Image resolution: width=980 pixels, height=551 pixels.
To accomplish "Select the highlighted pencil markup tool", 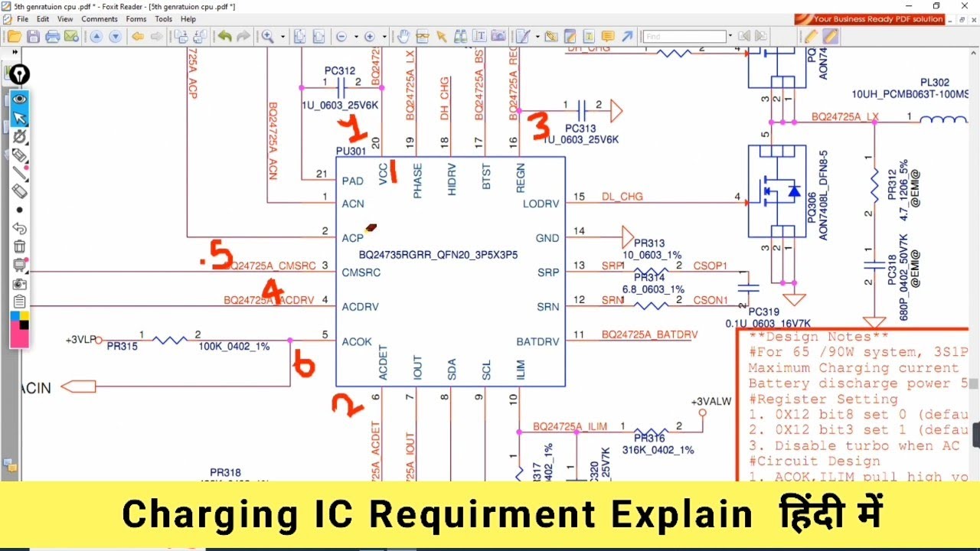I will (831, 36).
